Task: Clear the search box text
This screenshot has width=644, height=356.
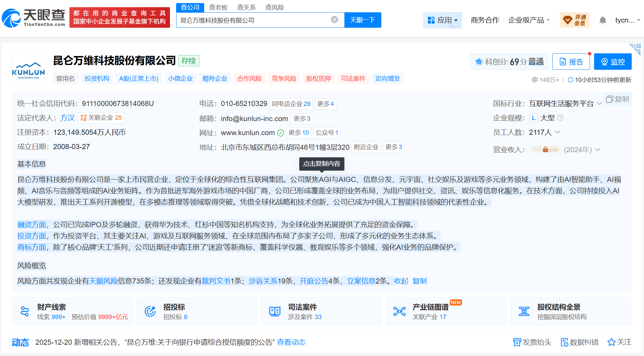Action: (x=334, y=20)
